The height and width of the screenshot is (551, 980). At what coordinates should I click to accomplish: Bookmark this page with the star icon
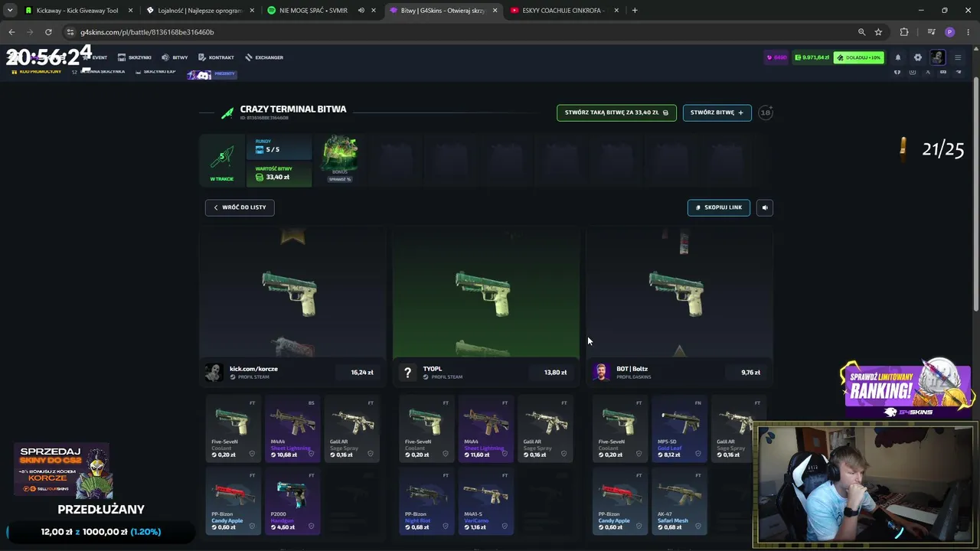[878, 32]
